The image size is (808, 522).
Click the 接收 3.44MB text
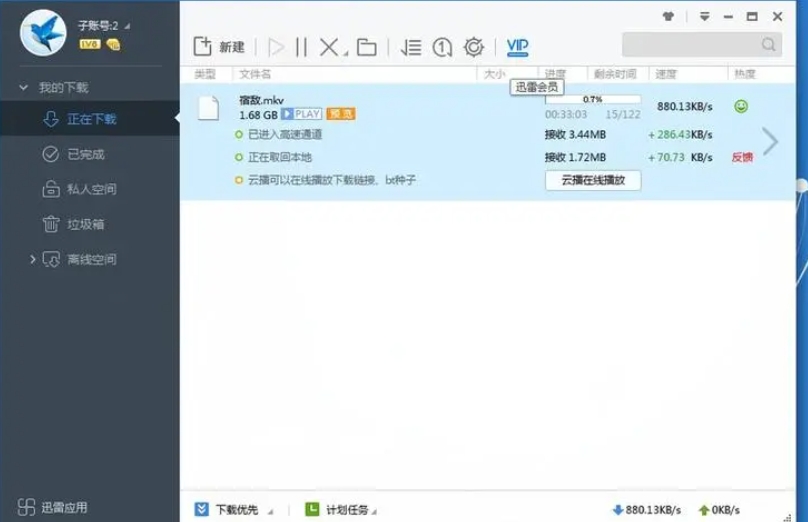coord(575,135)
